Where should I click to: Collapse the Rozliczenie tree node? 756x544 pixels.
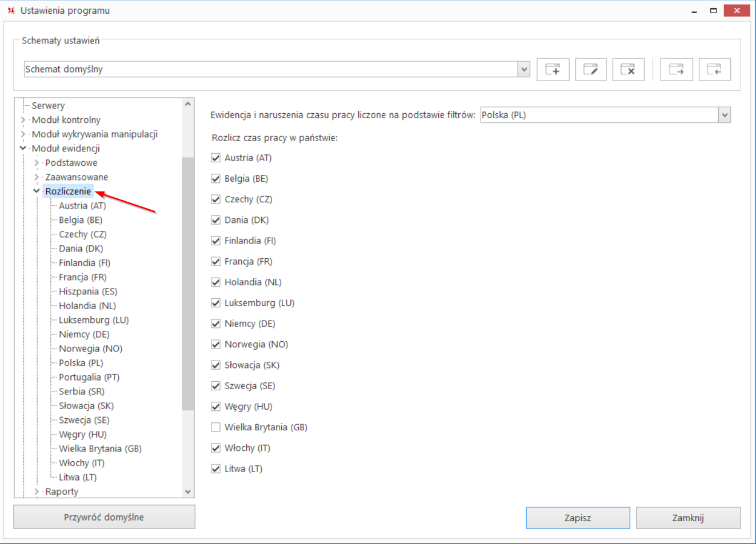37,191
